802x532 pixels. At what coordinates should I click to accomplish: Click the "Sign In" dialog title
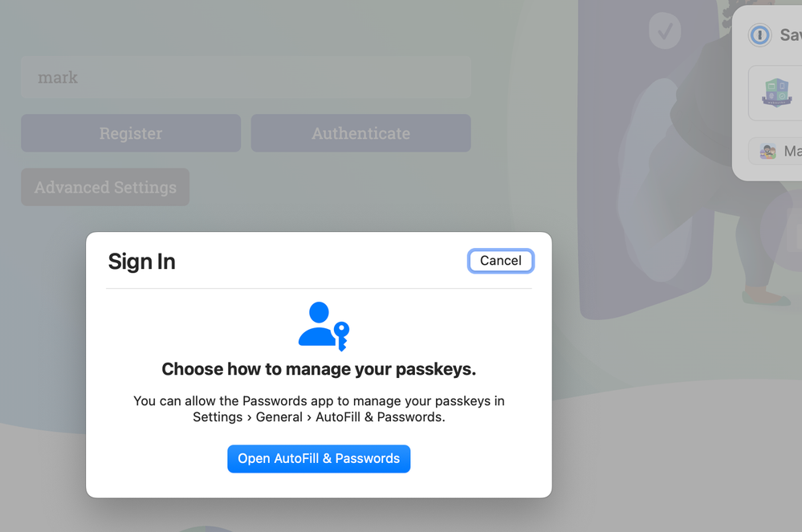click(x=142, y=262)
